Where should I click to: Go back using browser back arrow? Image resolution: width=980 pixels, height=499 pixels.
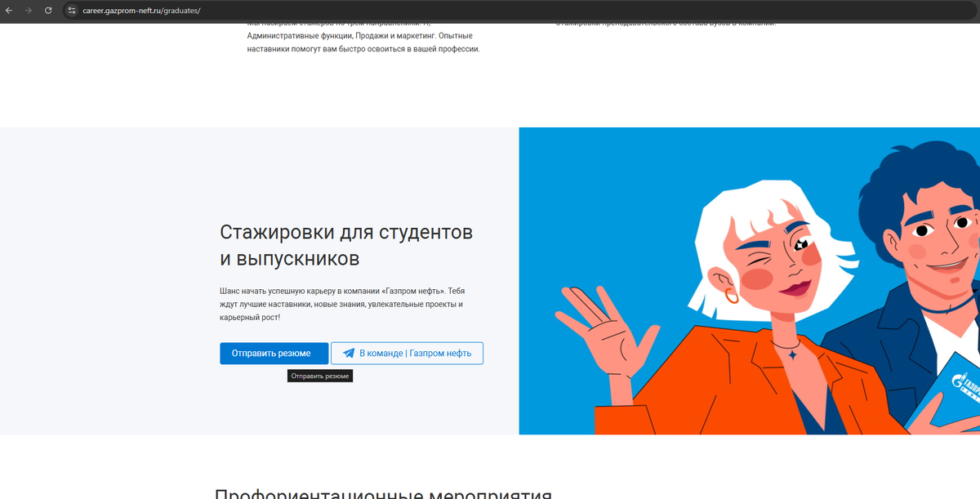9,11
